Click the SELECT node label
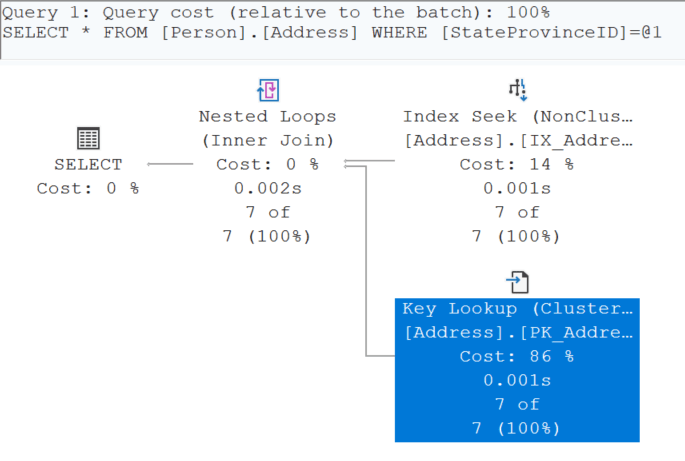685x461 pixels. 88,164
